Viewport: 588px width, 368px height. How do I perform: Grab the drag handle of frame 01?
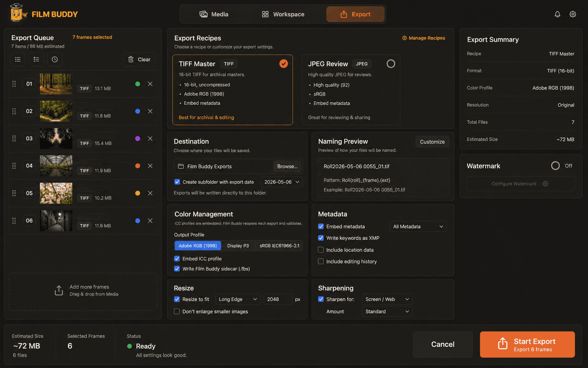point(14,84)
